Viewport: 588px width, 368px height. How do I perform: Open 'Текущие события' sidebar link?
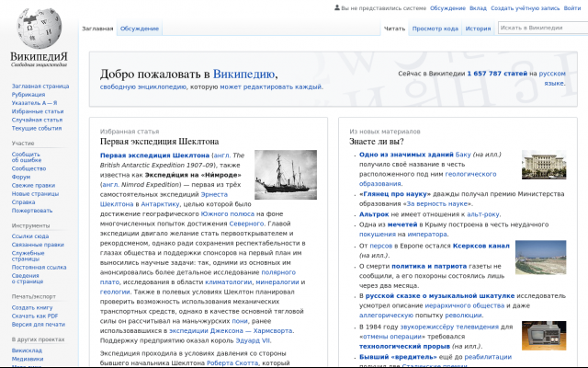(37, 129)
